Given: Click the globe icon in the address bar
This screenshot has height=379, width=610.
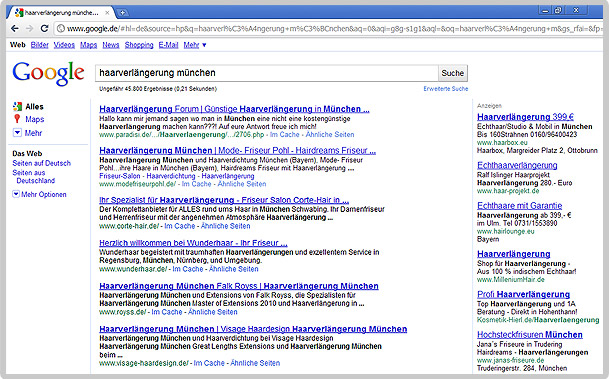Looking at the screenshot, I should (60, 28).
